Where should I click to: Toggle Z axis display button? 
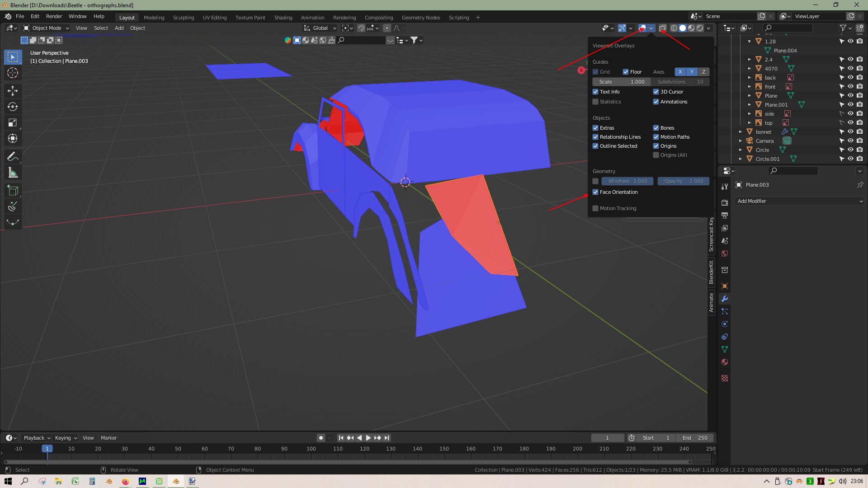[x=703, y=72]
